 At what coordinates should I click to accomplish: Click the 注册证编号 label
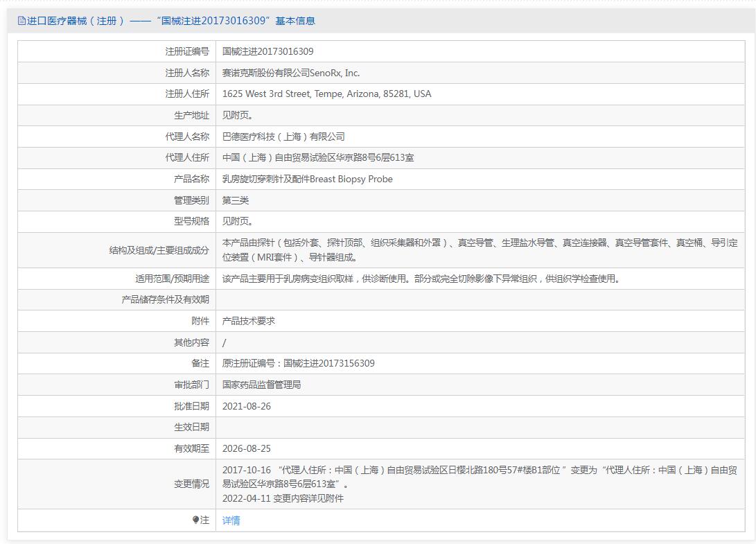tap(187, 51)
